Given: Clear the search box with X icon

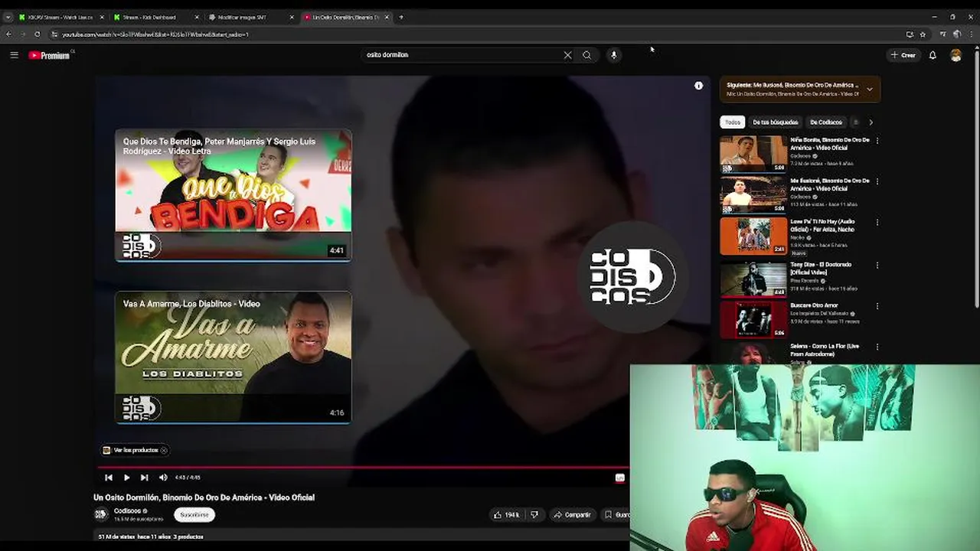Looking at the screenshot, I should tap(567, 55).
